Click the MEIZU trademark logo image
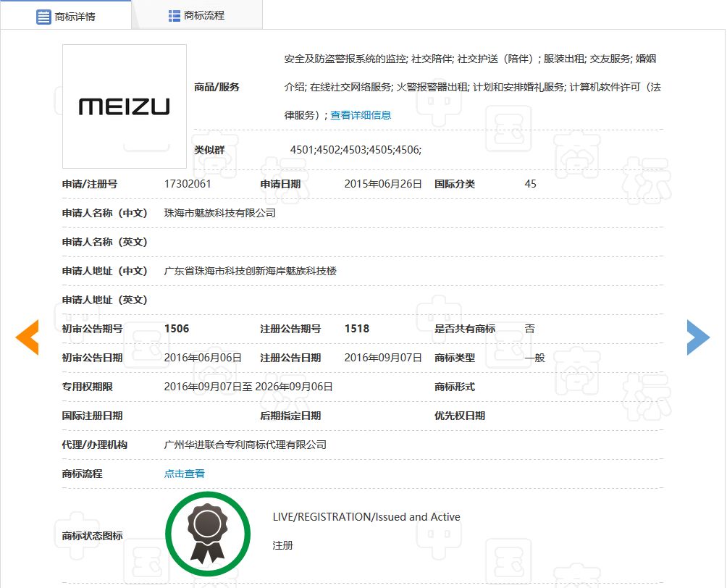Screen dimensions: 727x588 click(125, 106)
